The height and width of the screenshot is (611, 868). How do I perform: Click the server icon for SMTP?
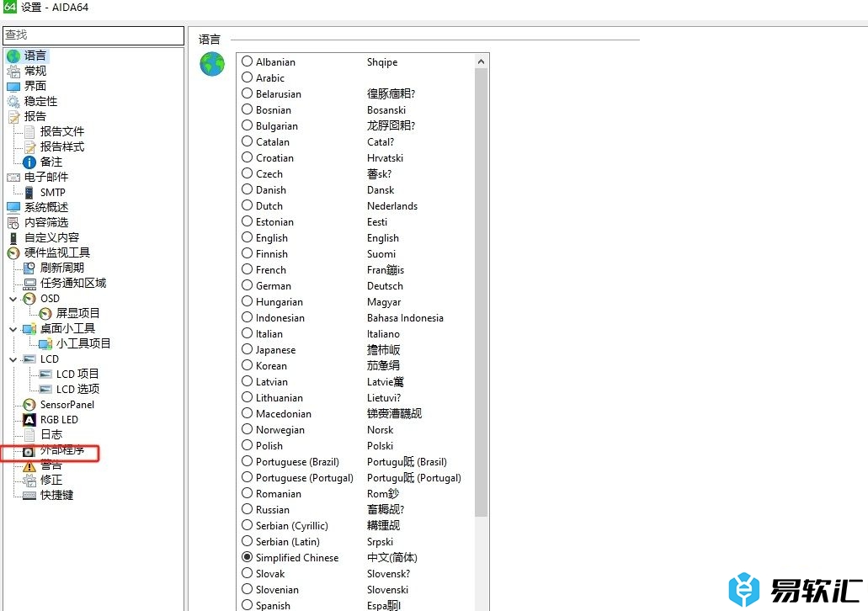click(x=29, y=192)
